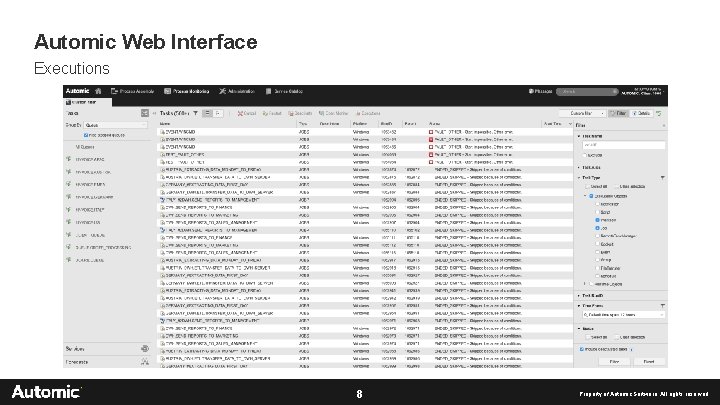Uncheck the Job task type

(x=597, y=228)
